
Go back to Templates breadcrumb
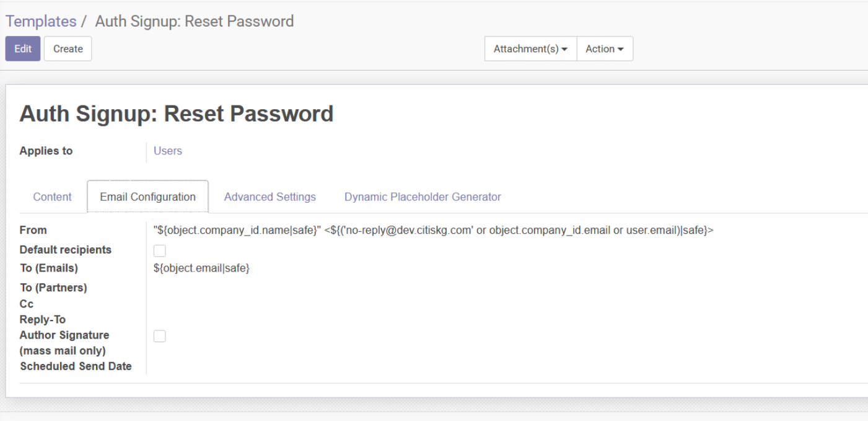41,21
